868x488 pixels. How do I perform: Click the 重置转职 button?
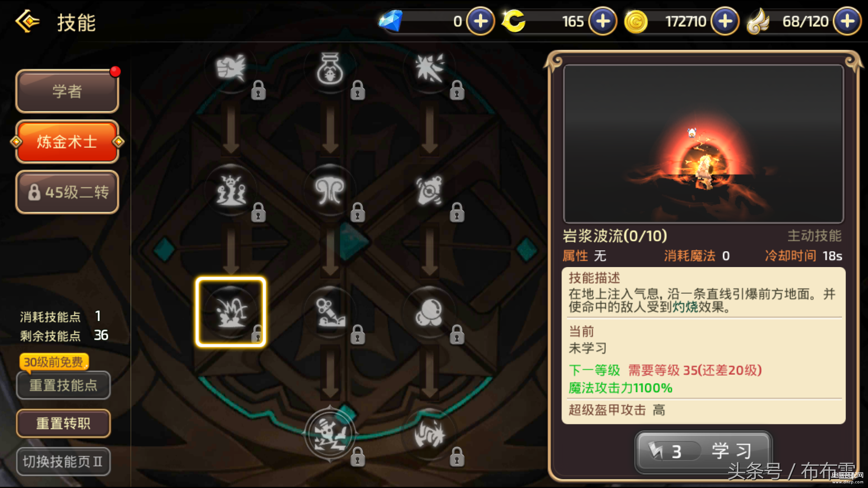63,423
